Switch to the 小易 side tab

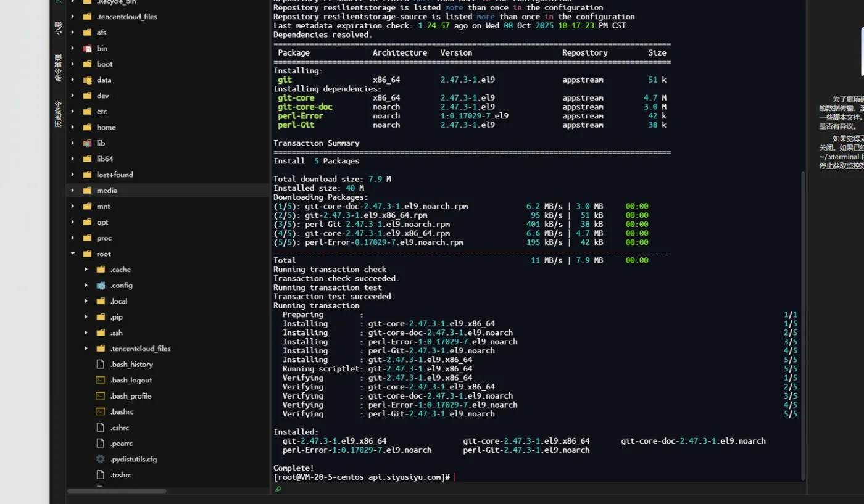(x=58, y=28)
